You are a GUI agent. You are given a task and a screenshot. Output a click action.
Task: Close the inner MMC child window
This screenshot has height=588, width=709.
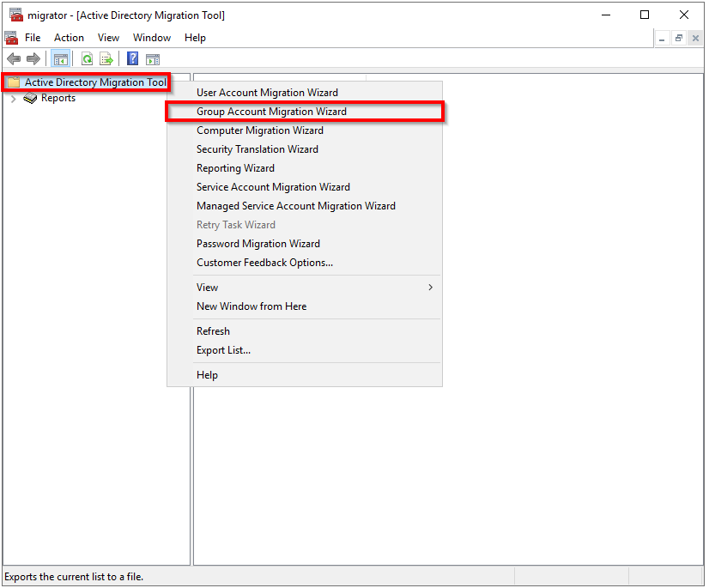pos(695,39)
